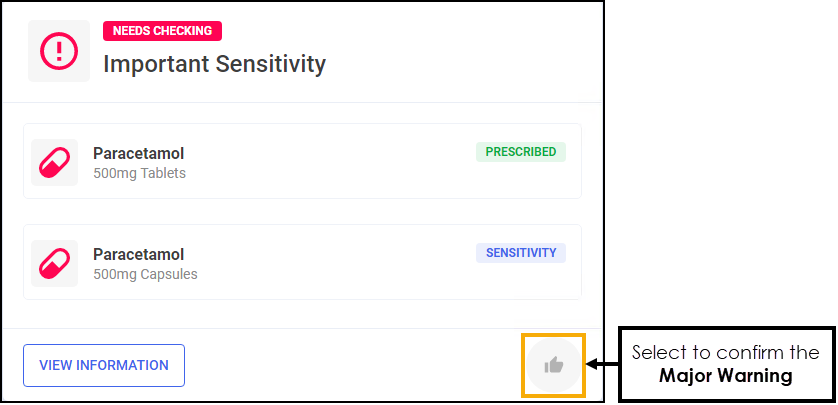Select the Sensitivity label badge
This screenshot has width=838, height=405.
520,253
